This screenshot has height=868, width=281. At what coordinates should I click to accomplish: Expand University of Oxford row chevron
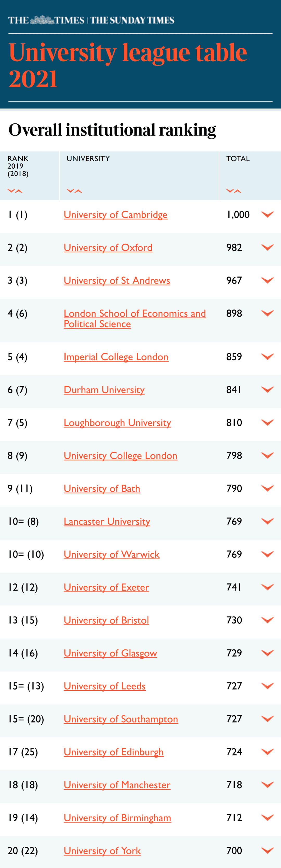[x=267, y=247]
